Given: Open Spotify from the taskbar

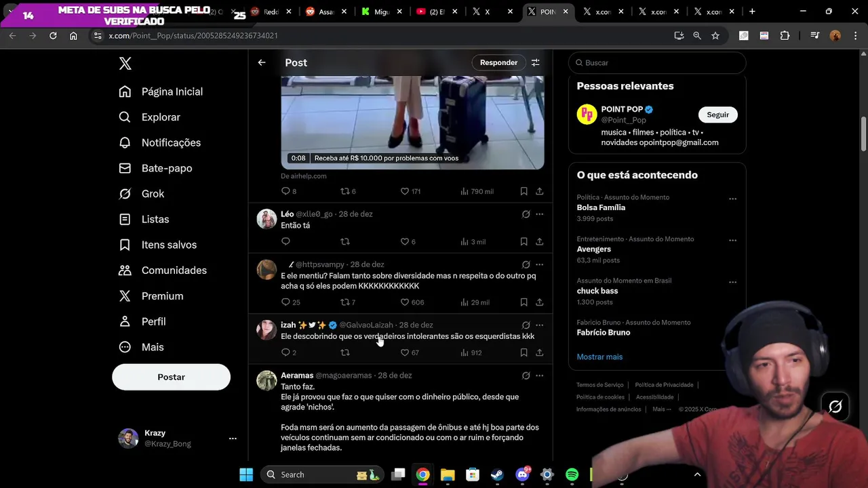Looking at the screenshot, I should (572, 474).
